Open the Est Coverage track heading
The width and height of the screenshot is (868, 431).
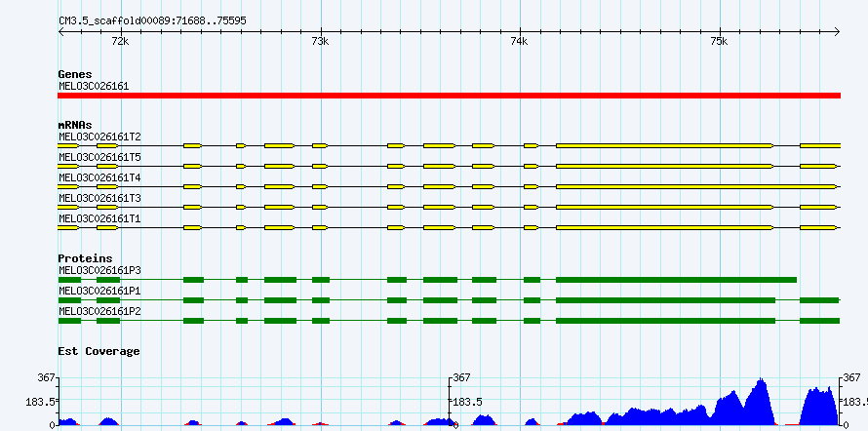(99, 351)
